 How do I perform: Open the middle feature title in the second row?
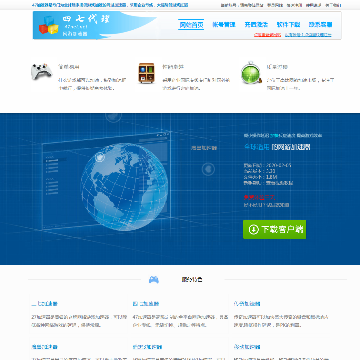[147, 347]
